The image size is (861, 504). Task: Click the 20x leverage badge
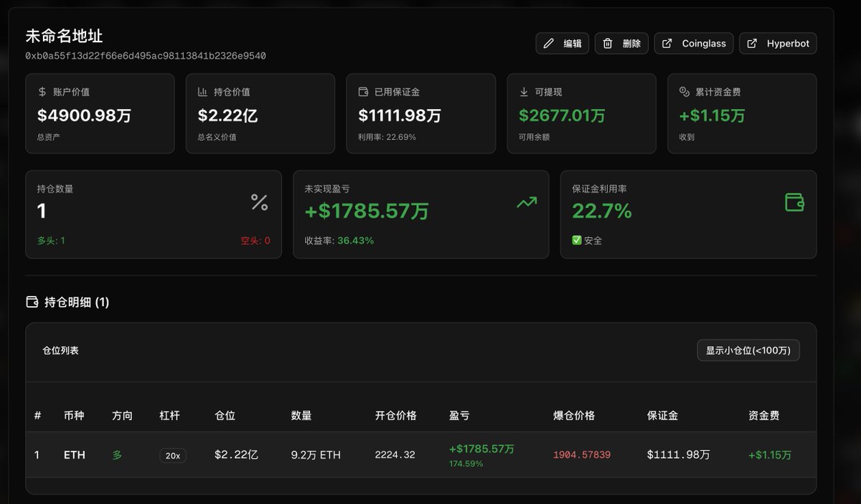(173, 455)
